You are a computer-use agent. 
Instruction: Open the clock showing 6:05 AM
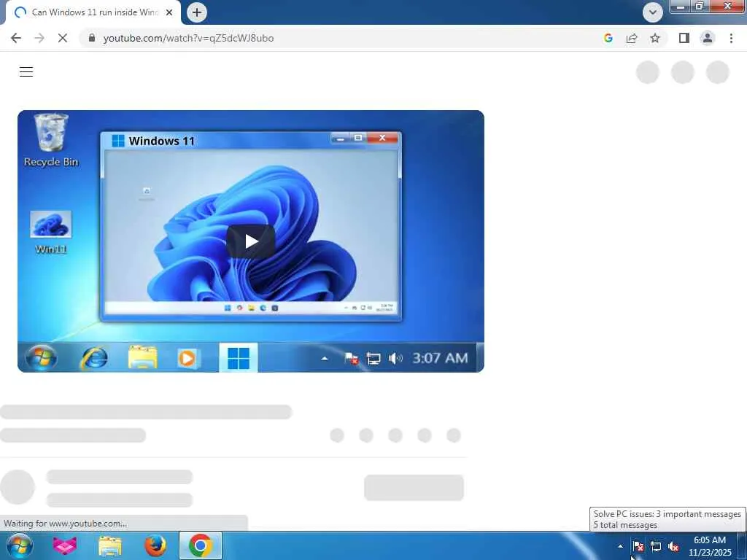710,546
